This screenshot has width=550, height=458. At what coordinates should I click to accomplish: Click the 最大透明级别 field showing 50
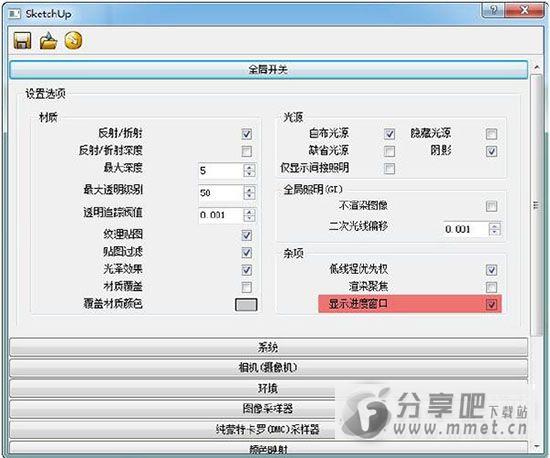(x=221, y=193)
